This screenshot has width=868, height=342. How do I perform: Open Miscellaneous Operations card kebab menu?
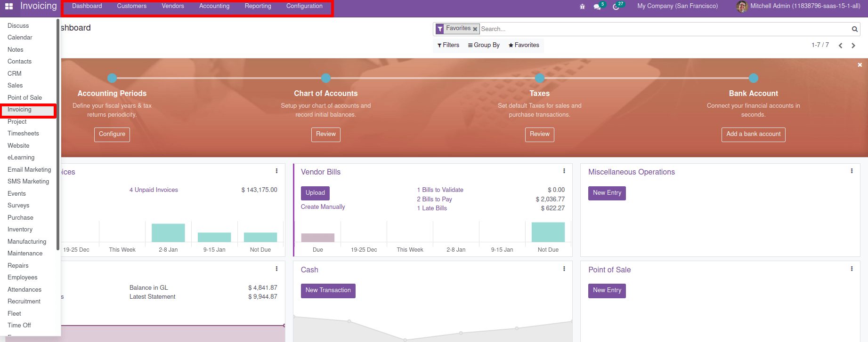point(852,171)
